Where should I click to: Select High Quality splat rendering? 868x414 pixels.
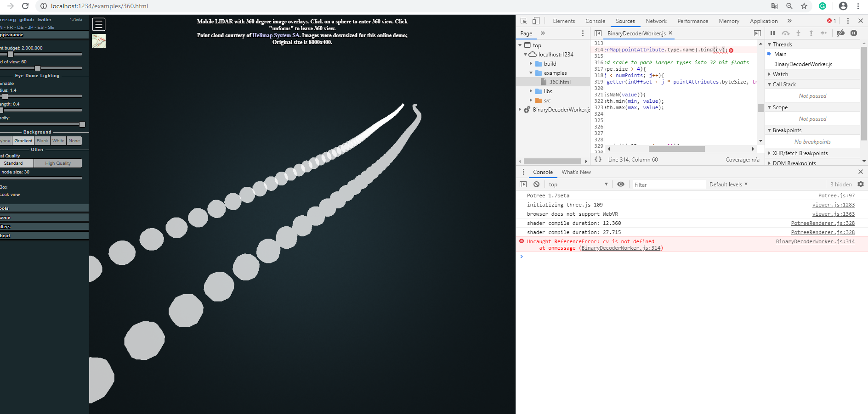(x=57, y=163)
